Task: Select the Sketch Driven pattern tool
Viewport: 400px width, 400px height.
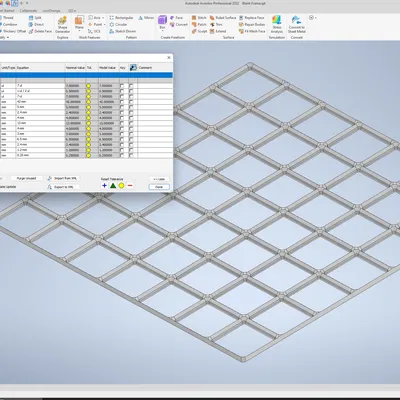Action: pyautogui.click(x=122, y=31)
